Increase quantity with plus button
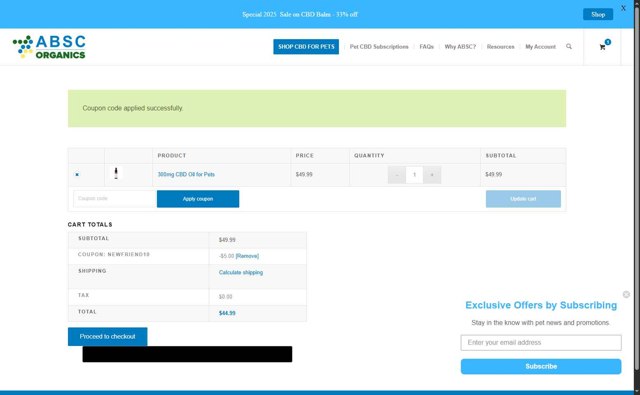The image size is (640, 395). (432, 175)
